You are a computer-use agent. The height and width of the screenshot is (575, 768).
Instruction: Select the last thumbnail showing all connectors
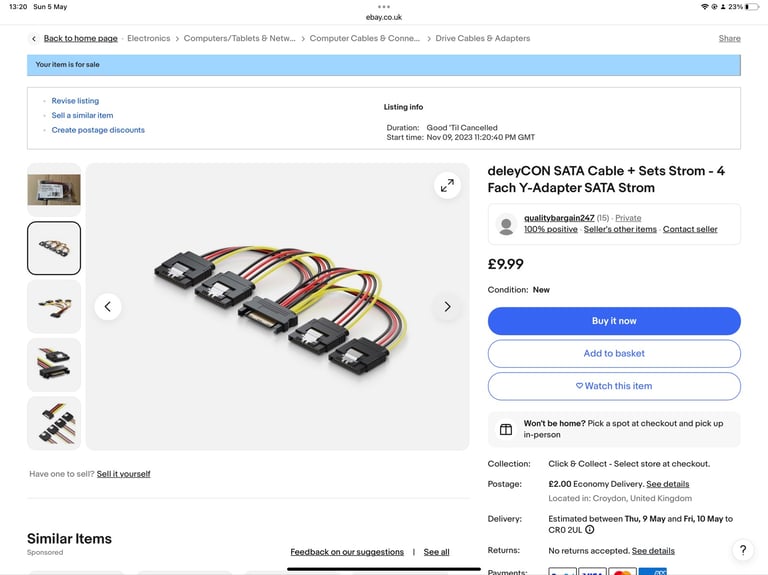[x=54, y=423]
